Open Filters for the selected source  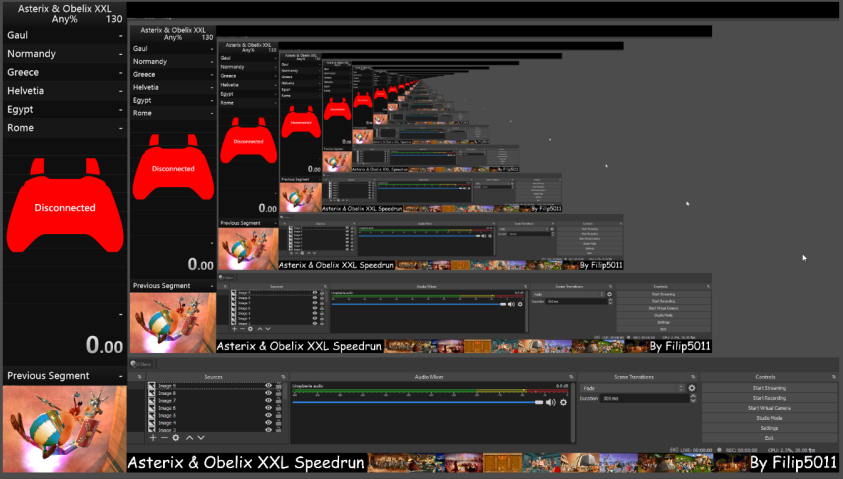point(141,364)
